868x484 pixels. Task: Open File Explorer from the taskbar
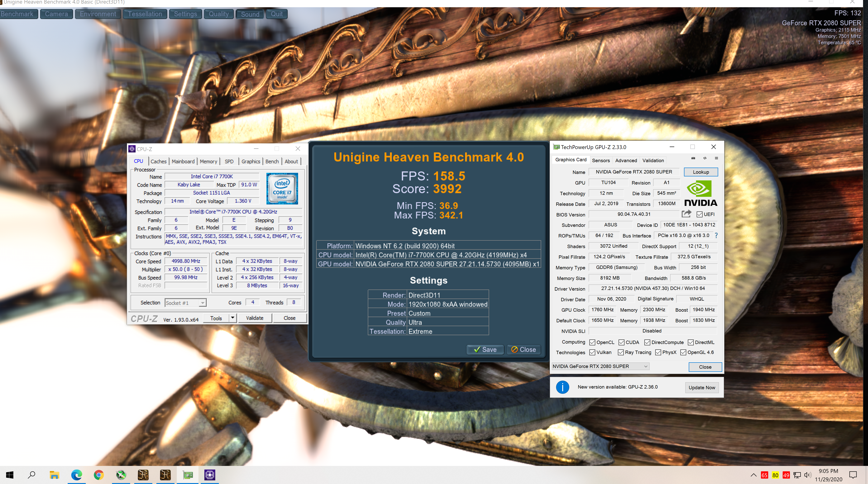pyautogui.click(x=54, y=475)
